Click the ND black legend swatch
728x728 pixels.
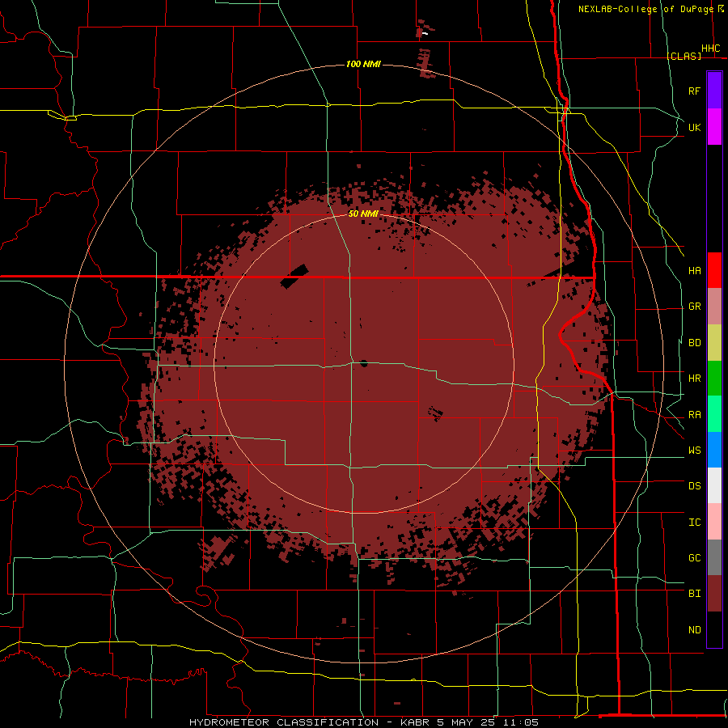click(x=714, y=629)
